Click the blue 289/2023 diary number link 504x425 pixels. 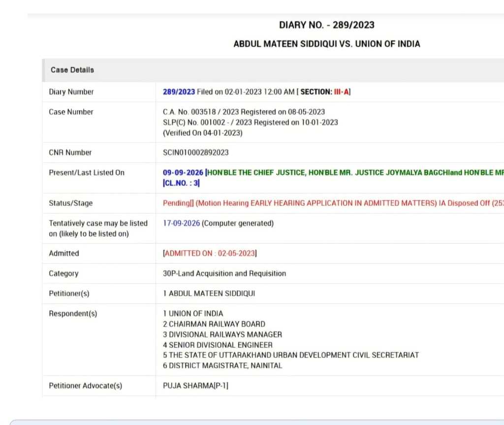click(x=179, y=92)
